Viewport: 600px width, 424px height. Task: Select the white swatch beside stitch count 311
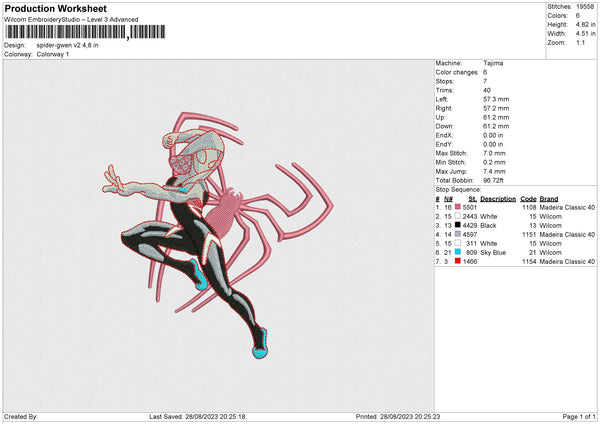point(458,243)
